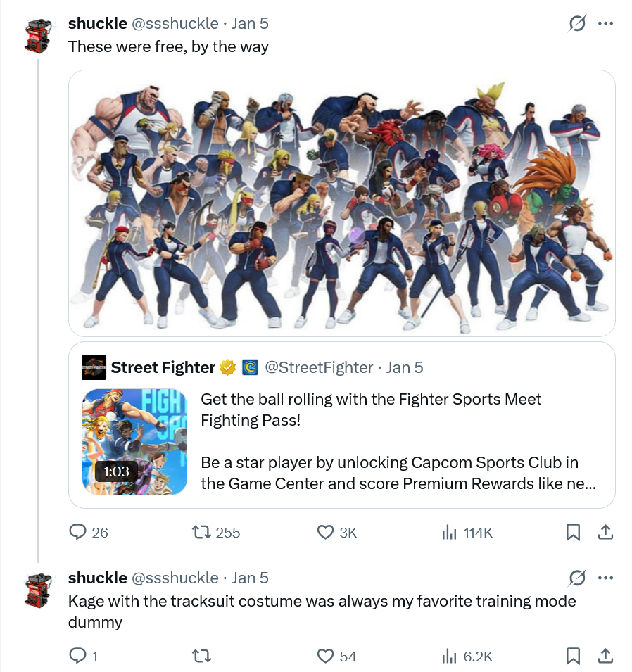Open @ssshuckle handle on first tweet
Screen dimensions: 632x672
tap(175, 23)
